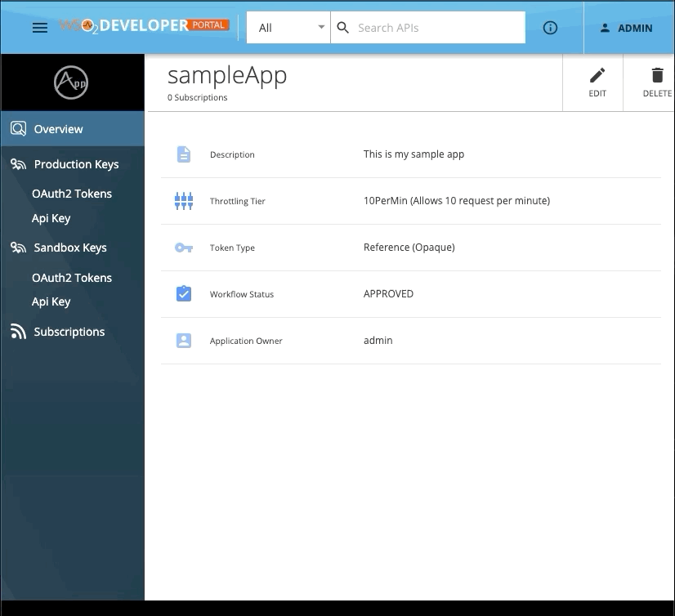Open OAuth2 Tokens under Production Keys
This screenshot has width=675, height=616.
coord(72,194)
